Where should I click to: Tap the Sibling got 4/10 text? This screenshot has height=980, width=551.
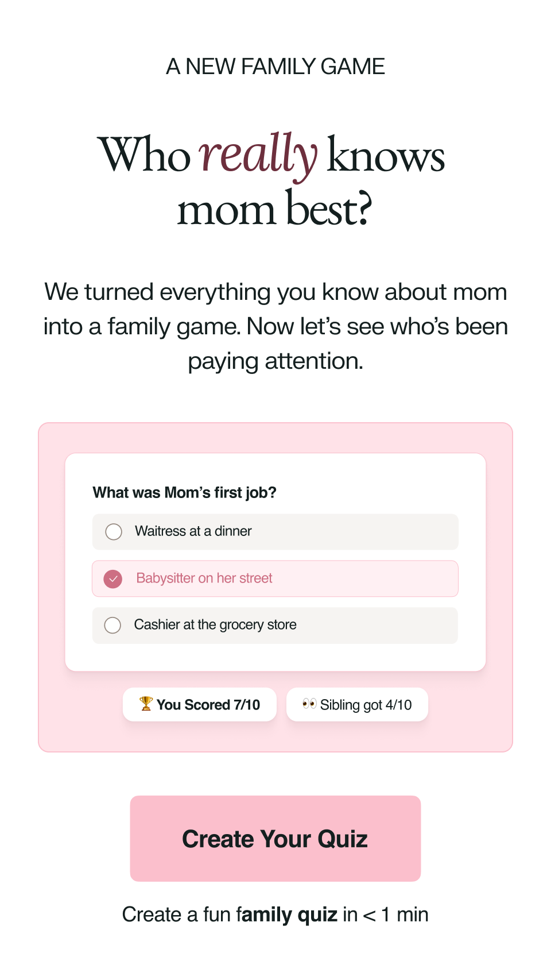tap(366, 705)
